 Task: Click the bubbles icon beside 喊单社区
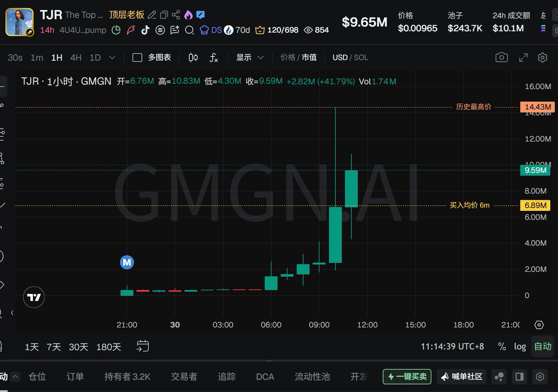click(x=499, y=377)
